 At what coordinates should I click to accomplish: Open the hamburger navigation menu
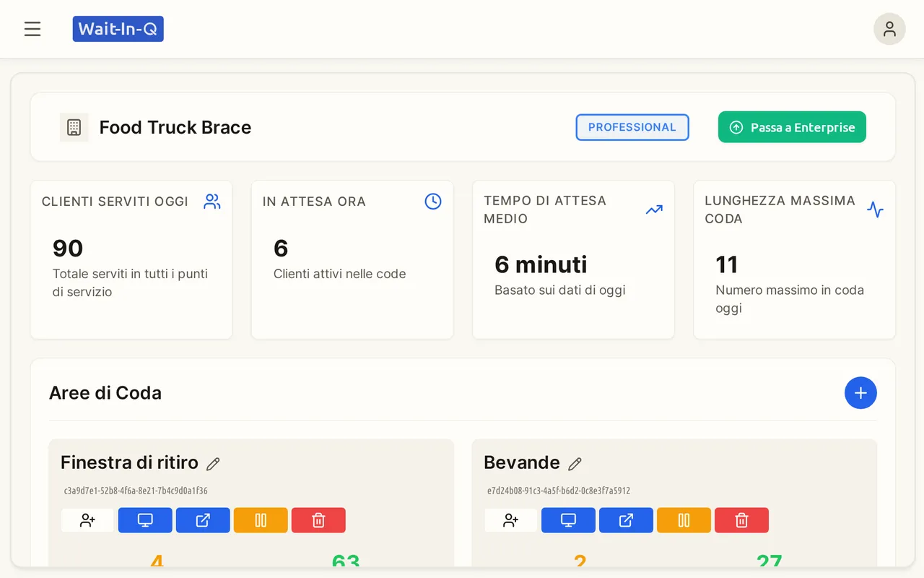point(32,29)
